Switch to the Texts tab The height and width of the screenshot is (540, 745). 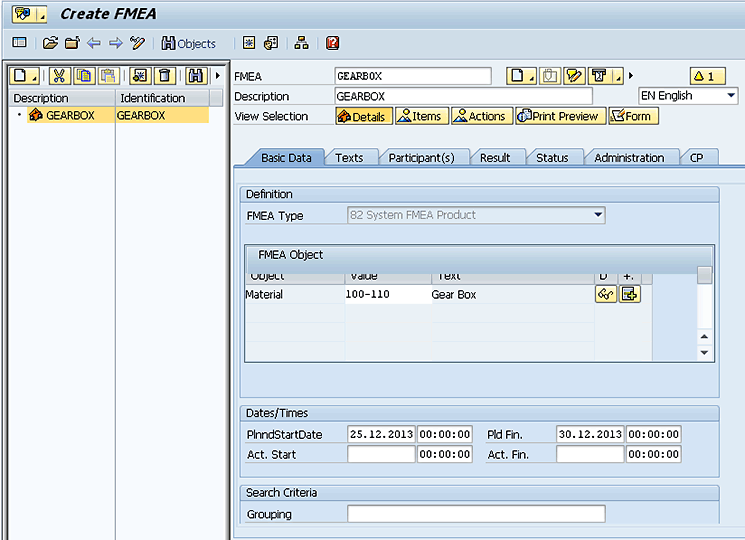[x=349, y=158]
